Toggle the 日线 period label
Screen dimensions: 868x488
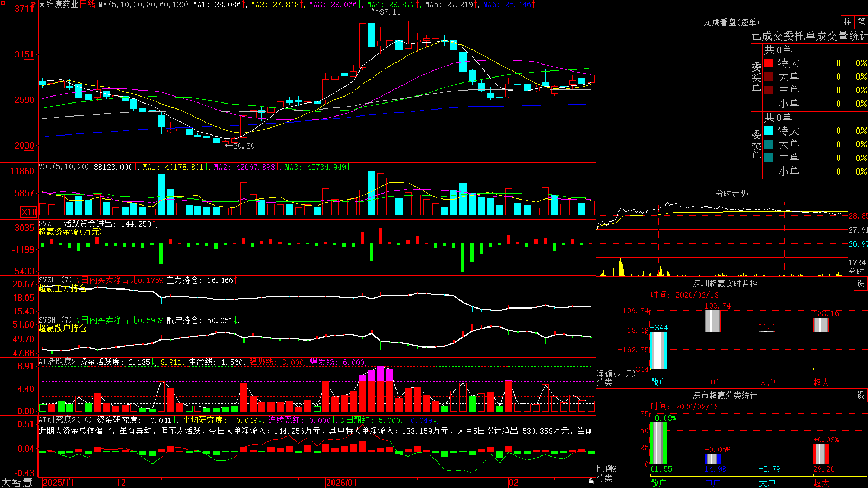[x=87, y=4]
